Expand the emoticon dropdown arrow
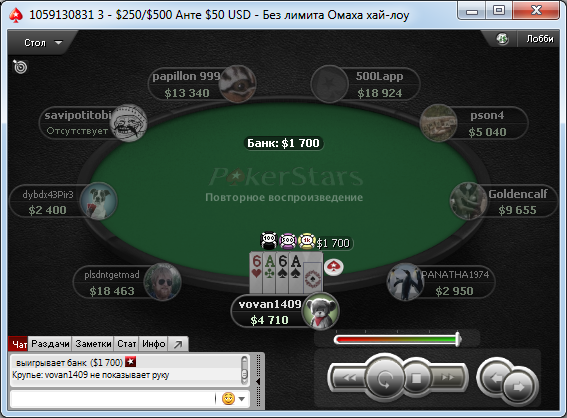This screenshot has width=567, height=418. tap(242, 399)
